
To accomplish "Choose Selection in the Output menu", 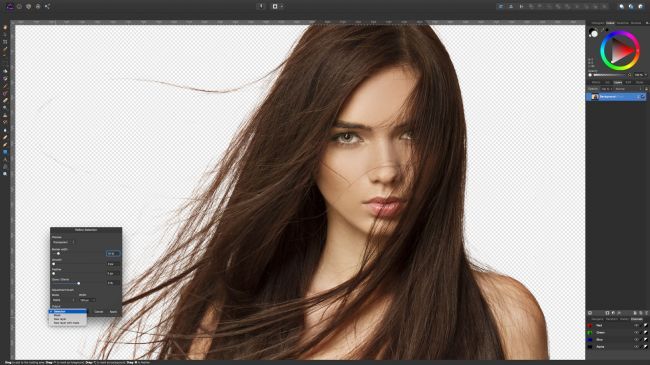I will (68, 311).
